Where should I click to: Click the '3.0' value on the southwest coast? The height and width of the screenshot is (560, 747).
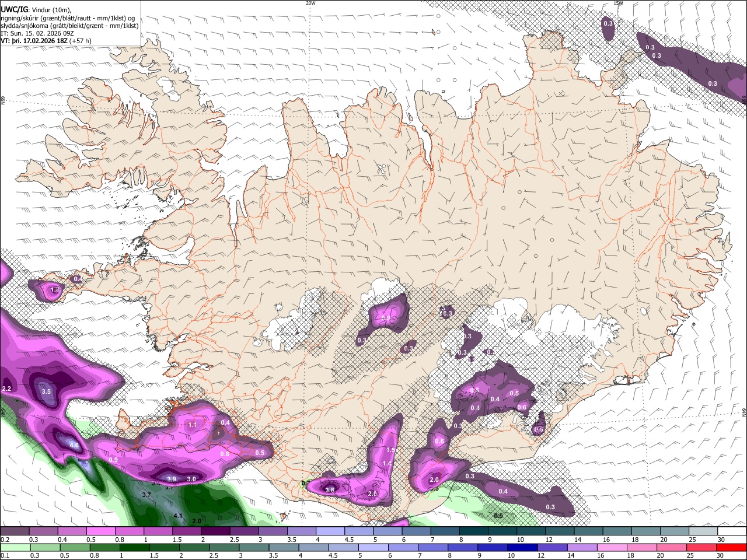(x=191, y=479)
